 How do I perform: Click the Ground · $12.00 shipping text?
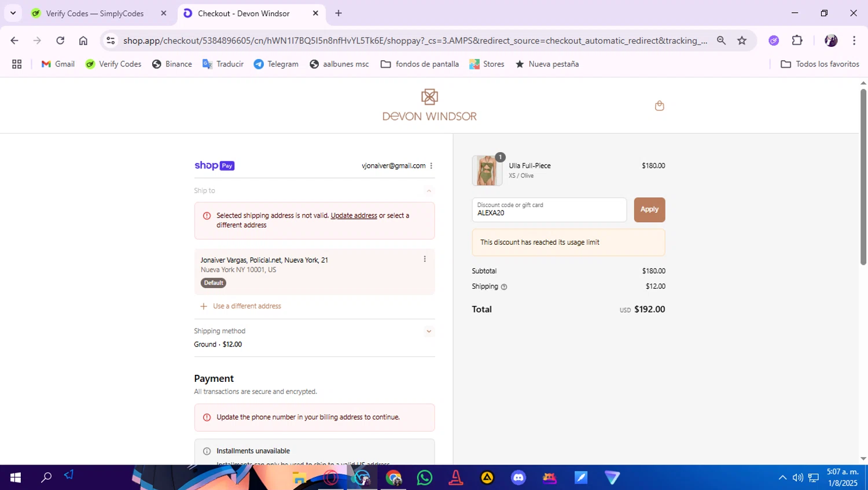point(218,345)
